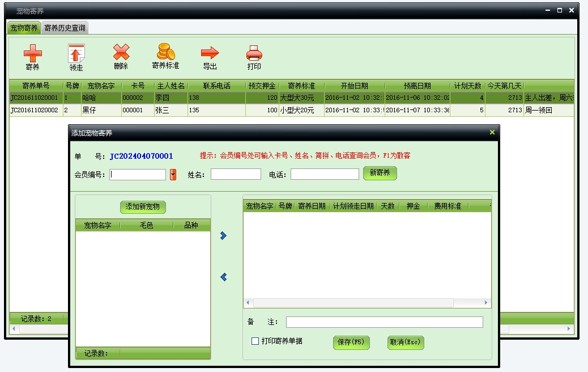Screen dimensions: 588x372
Task: Click the 新寄养 button
Action: pos(380,173)
